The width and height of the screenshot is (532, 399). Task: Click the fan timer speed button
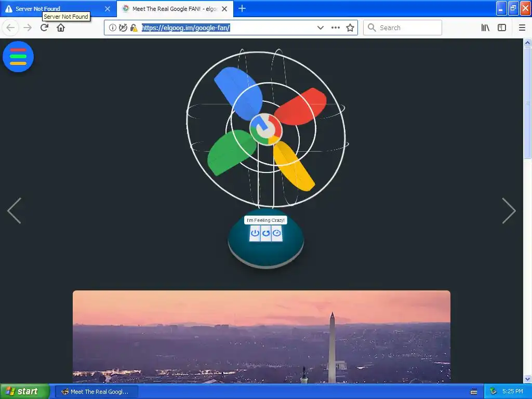click(277, 233)
